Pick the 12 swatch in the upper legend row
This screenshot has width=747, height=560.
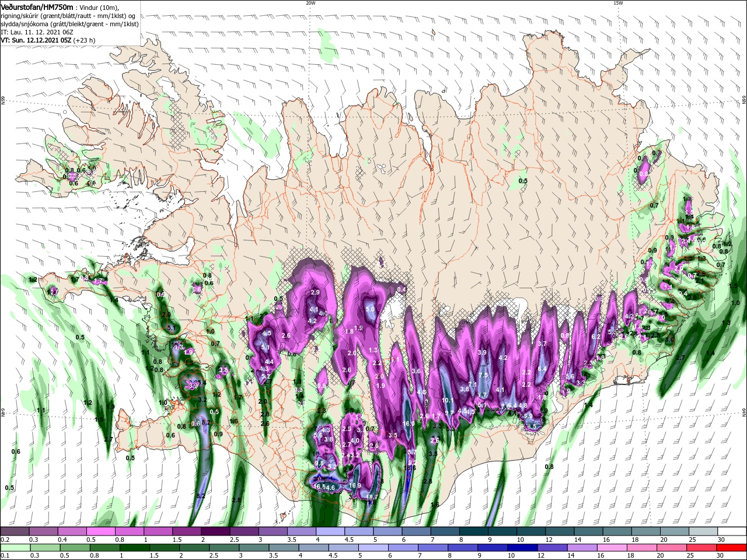coord(560,531)
